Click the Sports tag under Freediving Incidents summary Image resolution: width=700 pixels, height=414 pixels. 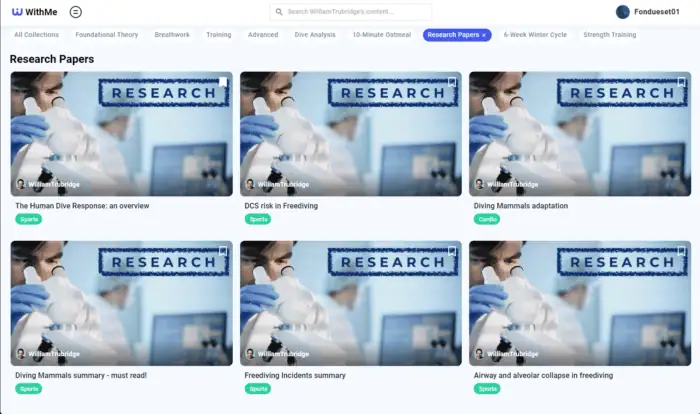point(258,389)
